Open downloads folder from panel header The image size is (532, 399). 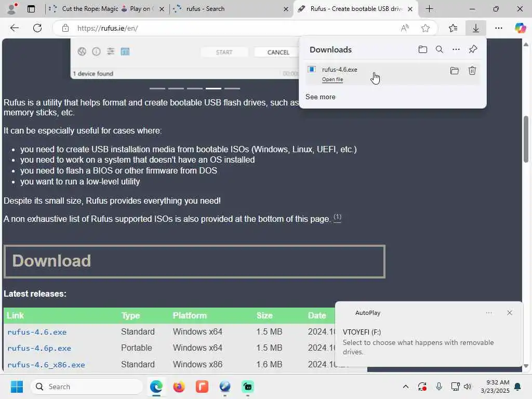(423, 49)
